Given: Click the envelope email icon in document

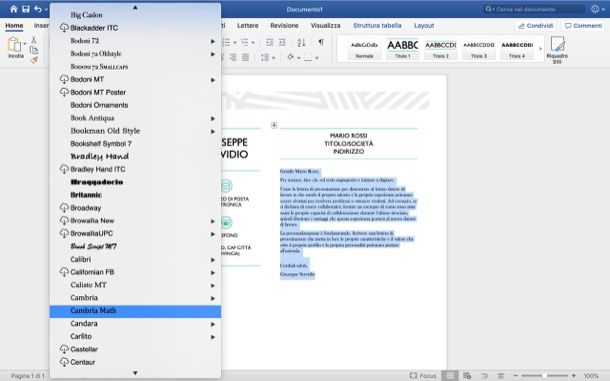Looking at the screenshot, I should point(226,186).
